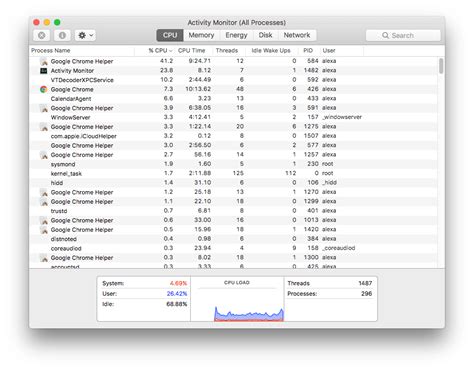This screenshot has height=370, width=474.
Task: Select the CalendarAgent process row
Action: pos(233,99)
